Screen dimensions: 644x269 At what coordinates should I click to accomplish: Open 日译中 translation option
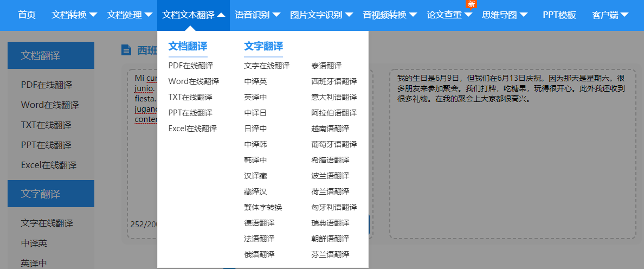click(x=255, y=129)
